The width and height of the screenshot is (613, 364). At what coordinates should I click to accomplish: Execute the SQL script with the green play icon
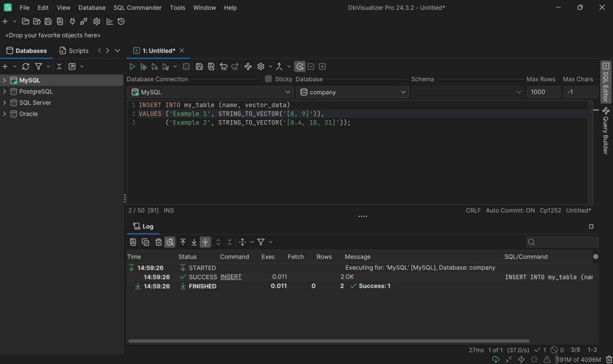point(133,66)
